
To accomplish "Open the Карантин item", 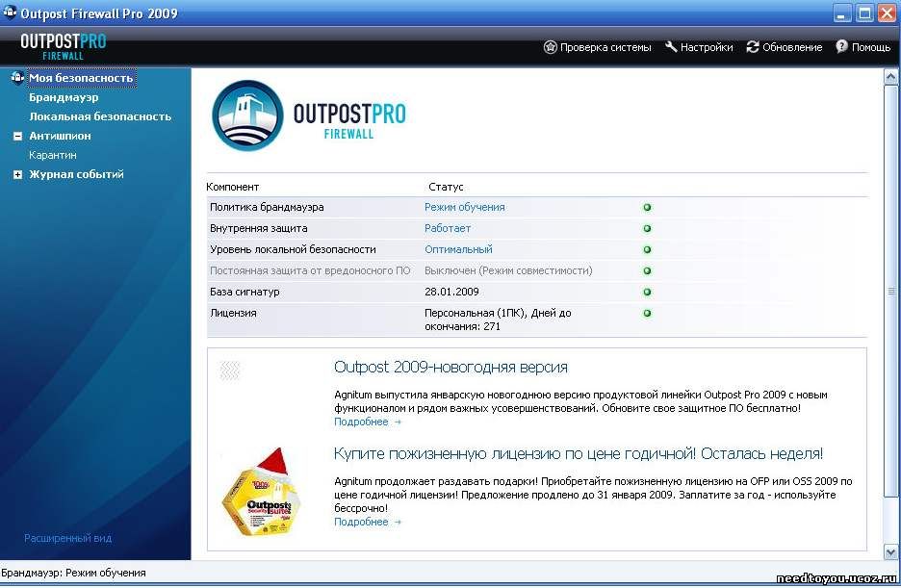I will click(x=52, y=155).
